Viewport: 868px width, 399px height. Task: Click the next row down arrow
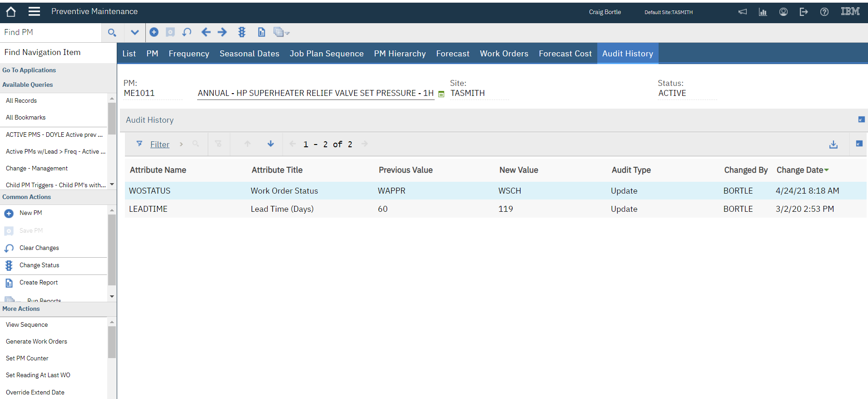coord(271,144)
